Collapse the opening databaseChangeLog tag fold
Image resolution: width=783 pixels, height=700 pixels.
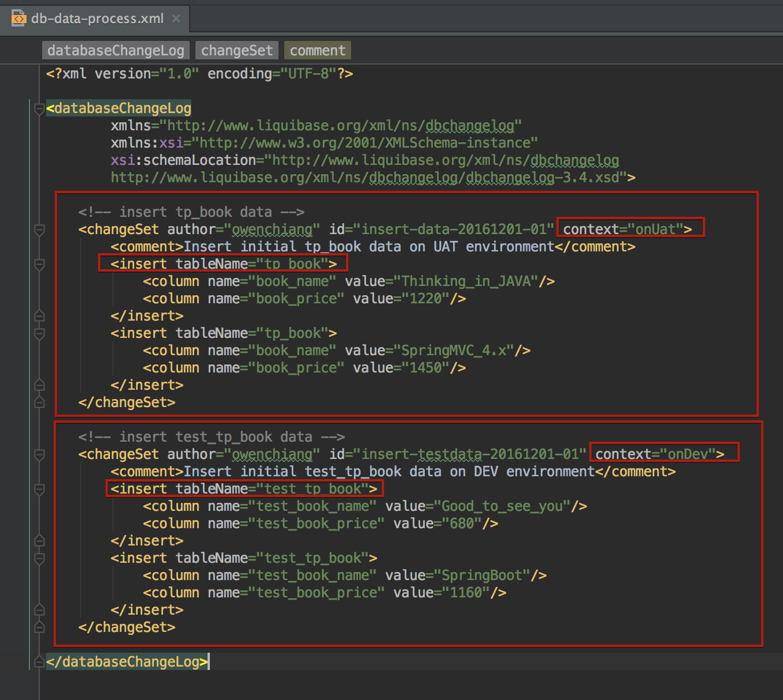pos(39,108)
